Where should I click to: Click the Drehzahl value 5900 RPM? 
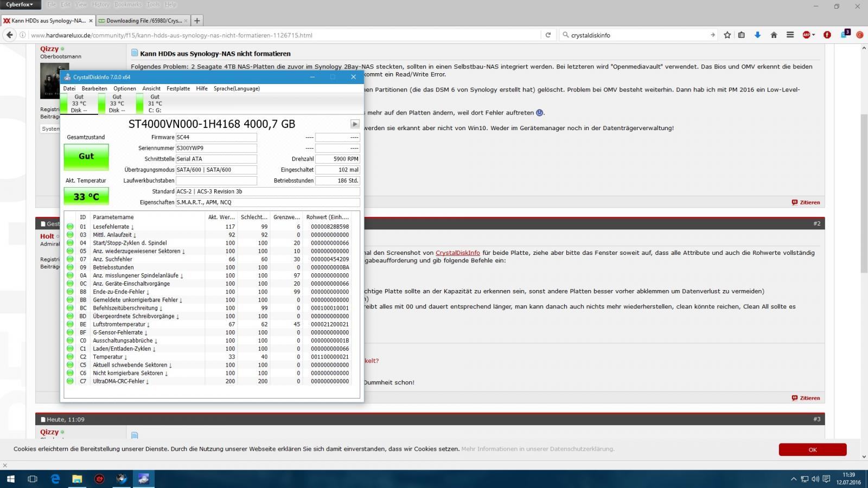[337, 159]
